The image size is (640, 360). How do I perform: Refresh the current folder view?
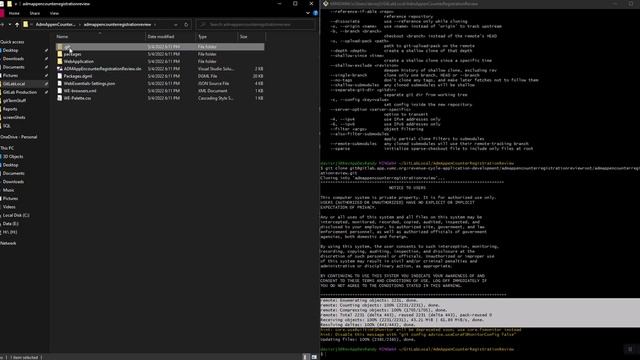pos(186,24)
